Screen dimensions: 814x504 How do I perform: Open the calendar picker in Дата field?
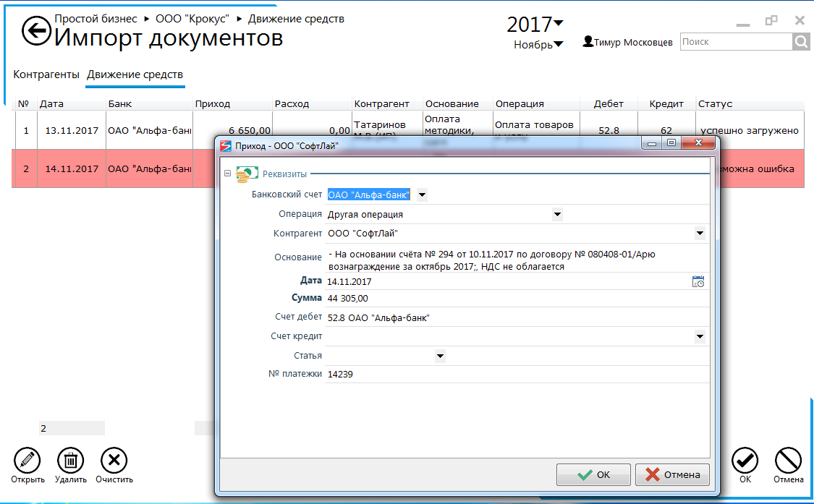tap(698, 282)
